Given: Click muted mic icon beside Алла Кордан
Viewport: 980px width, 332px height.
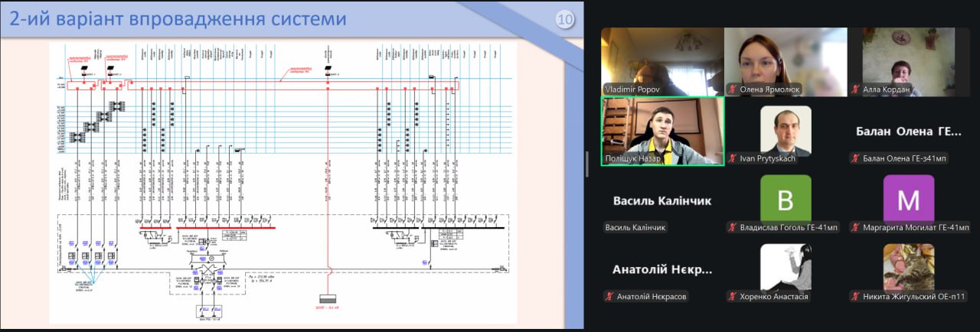Looking at the screenshot, I should click(856, 90).
